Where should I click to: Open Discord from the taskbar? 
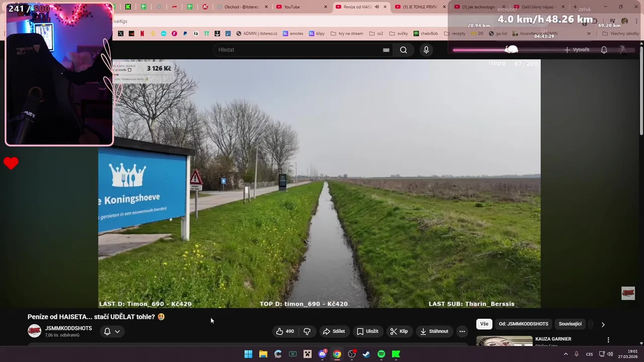(x=322, y=354)
